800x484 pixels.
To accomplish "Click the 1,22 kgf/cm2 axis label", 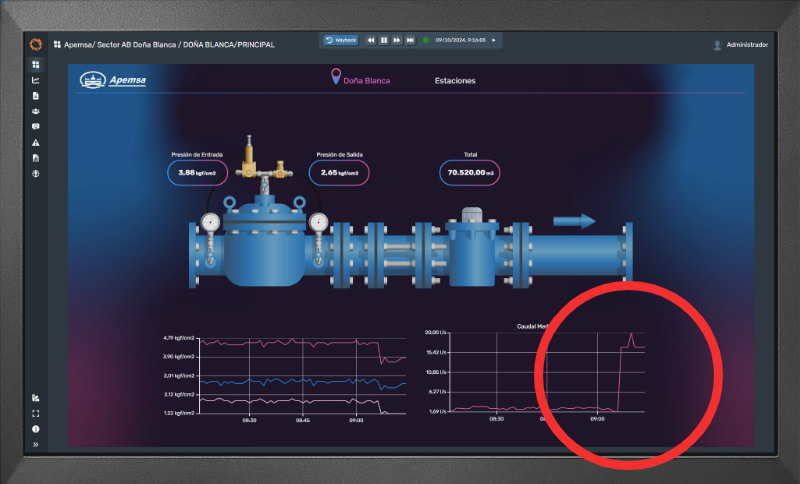I will 179,413.
